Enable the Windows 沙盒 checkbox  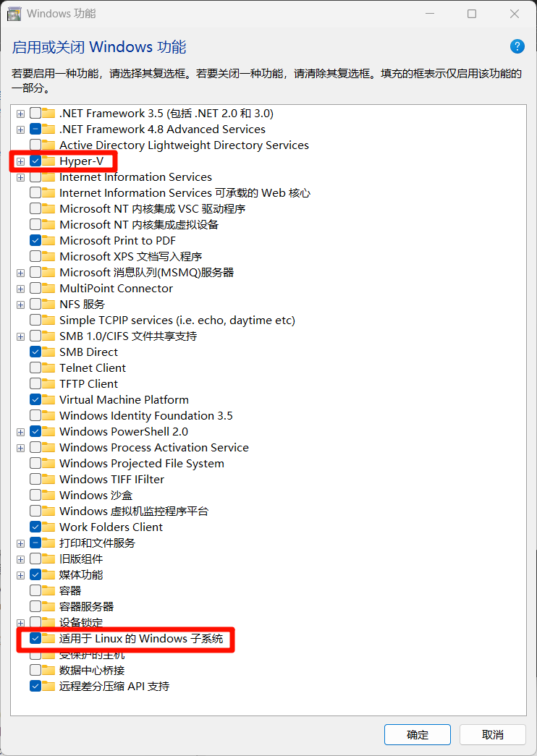coord(35,495)
